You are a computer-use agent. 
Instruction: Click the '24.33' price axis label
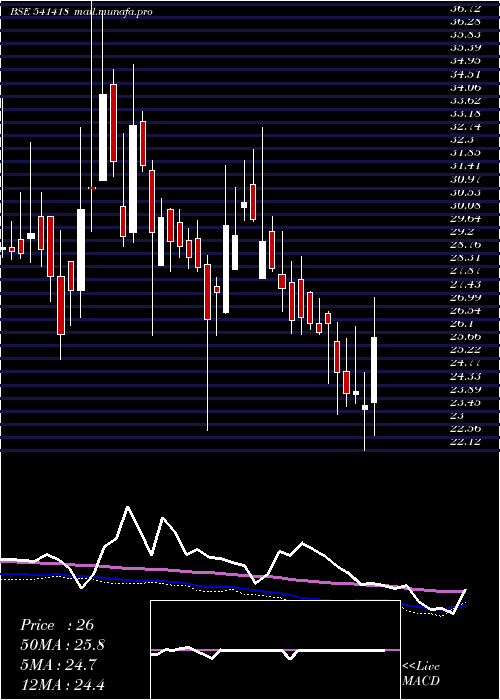(466, 376)
